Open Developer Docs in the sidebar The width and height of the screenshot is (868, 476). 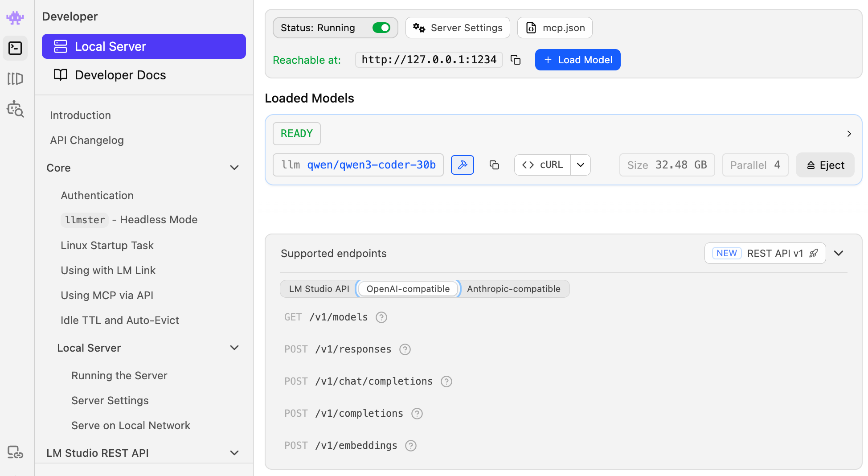click(144, 75)
